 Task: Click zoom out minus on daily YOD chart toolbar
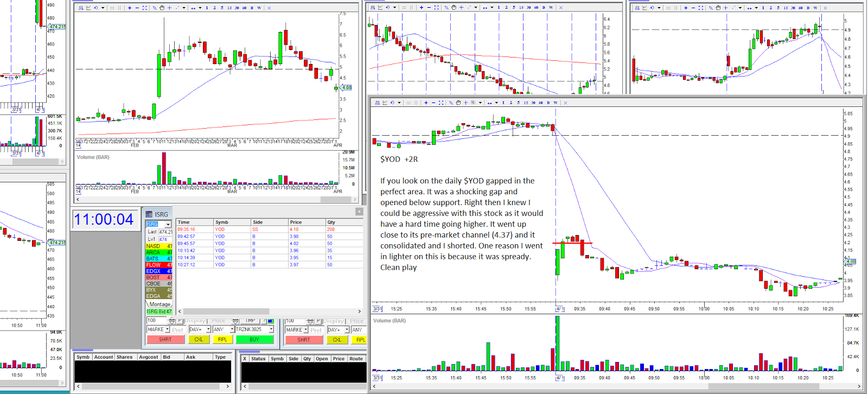point(137,8)
